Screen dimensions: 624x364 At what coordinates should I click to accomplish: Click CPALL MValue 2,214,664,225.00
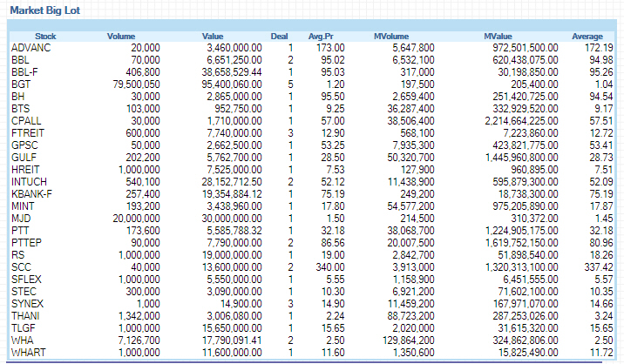521,121
